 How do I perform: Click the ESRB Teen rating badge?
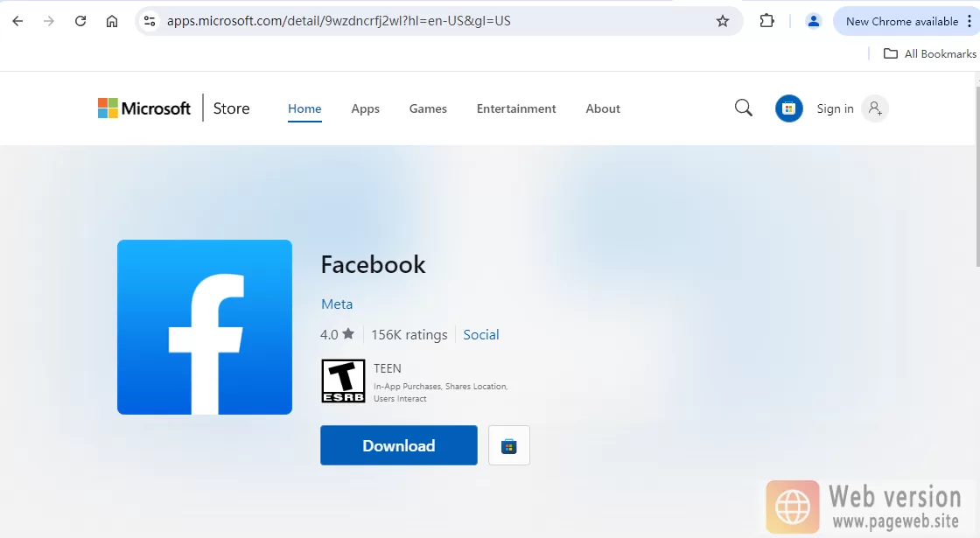click(343, 381)
